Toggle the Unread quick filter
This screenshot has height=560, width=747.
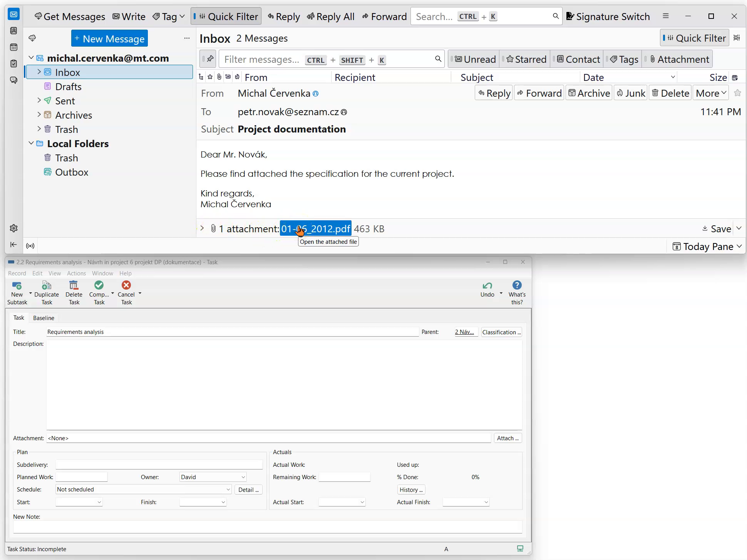pos(475,59)
